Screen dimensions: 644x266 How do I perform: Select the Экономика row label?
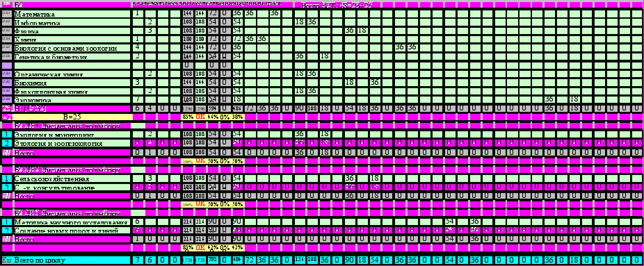pos(72,100)
